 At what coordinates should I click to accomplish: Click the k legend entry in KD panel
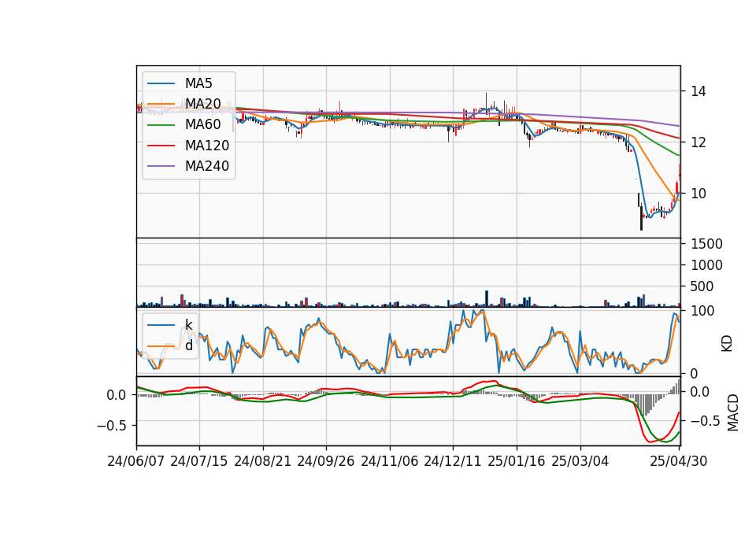tap(188, 324)
